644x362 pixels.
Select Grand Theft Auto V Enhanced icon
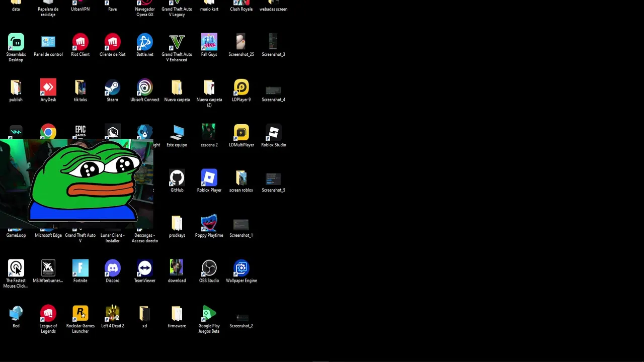(177, 42)
